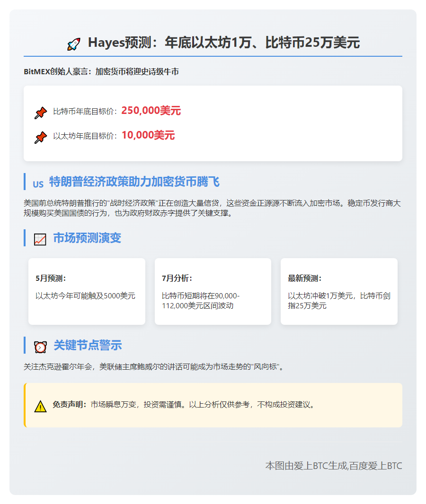Click the red 250,000美元 price
The width and height of the screenshot is (426, 504).
coord(151,111)
